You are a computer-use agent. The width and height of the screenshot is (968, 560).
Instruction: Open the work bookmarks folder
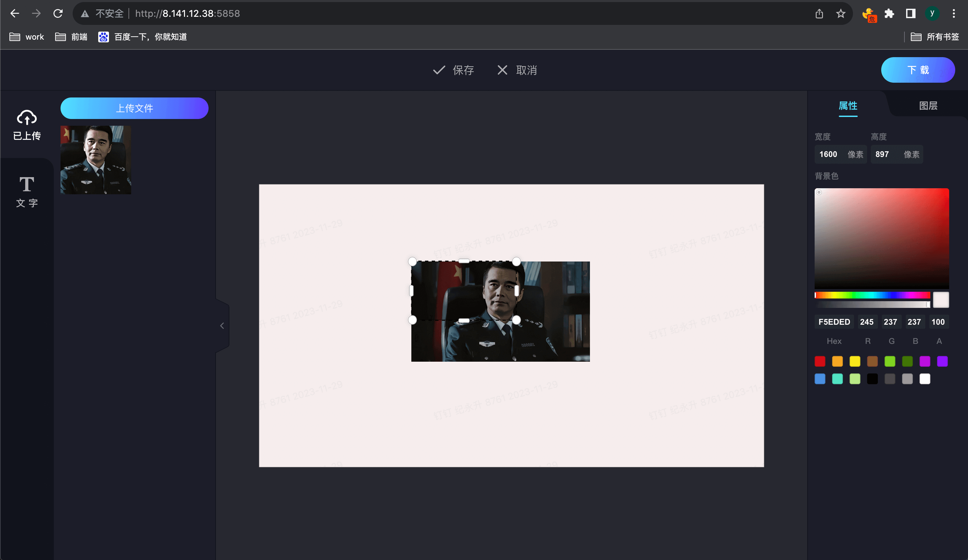tap(27, 37)
